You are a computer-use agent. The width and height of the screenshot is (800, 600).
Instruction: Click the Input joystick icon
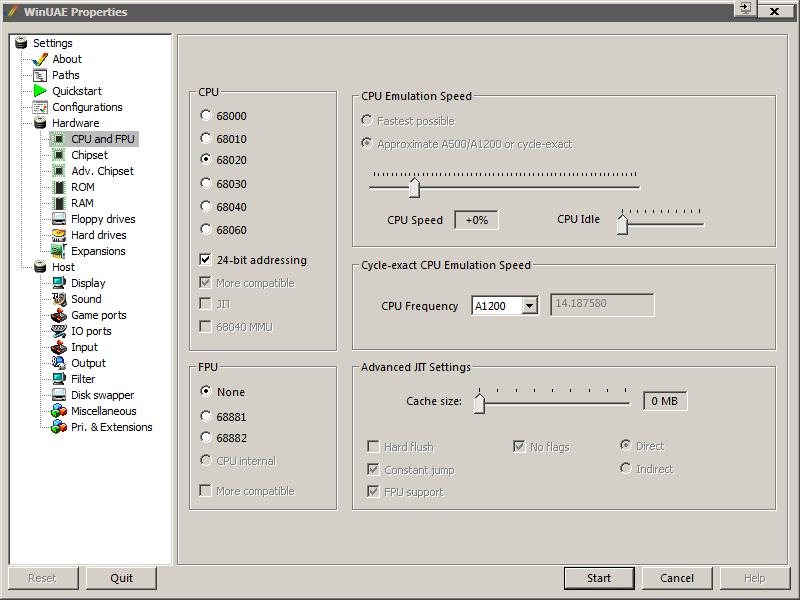(x=59, y=347)
